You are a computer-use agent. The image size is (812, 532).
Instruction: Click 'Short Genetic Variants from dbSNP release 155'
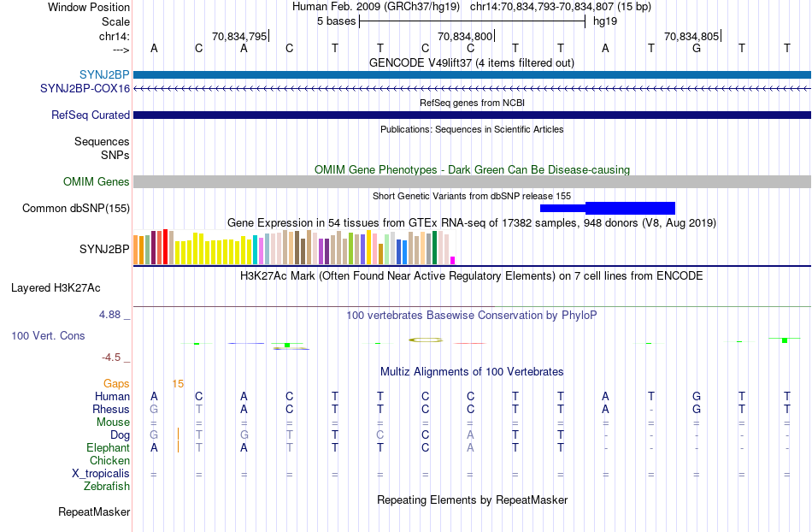click(472, 196)
